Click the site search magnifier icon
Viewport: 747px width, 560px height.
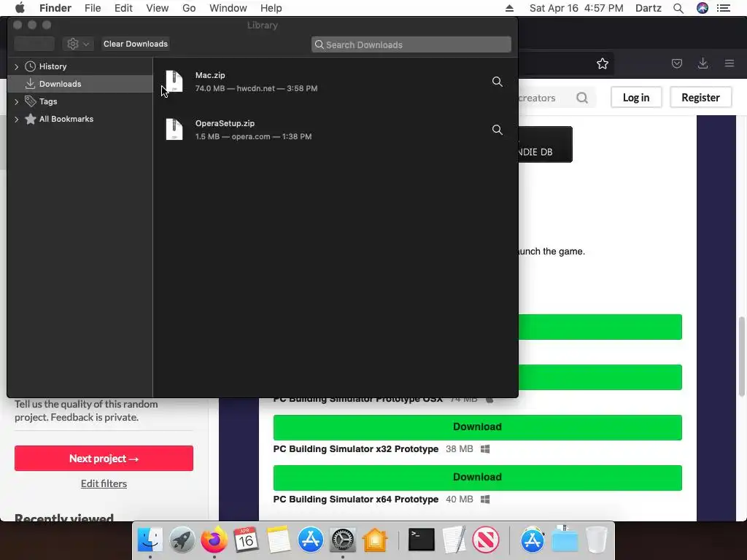pyautogui.click(x=581, y=98)
